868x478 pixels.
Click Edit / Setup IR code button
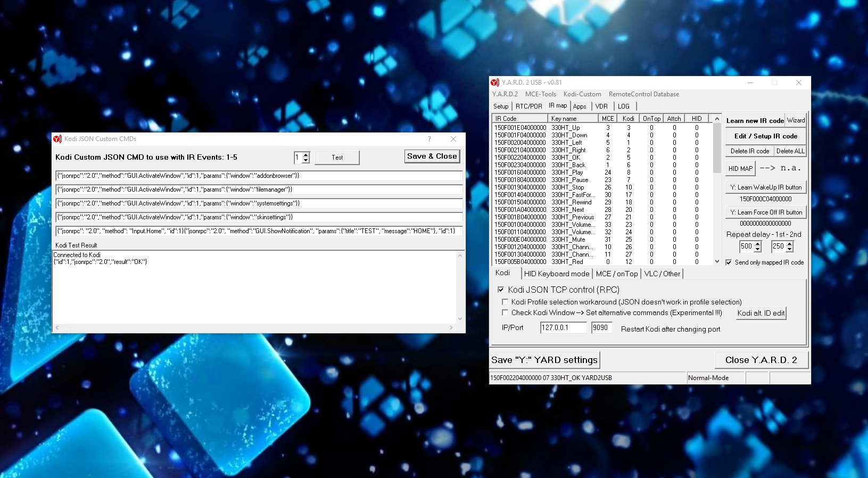click(765, 136)
